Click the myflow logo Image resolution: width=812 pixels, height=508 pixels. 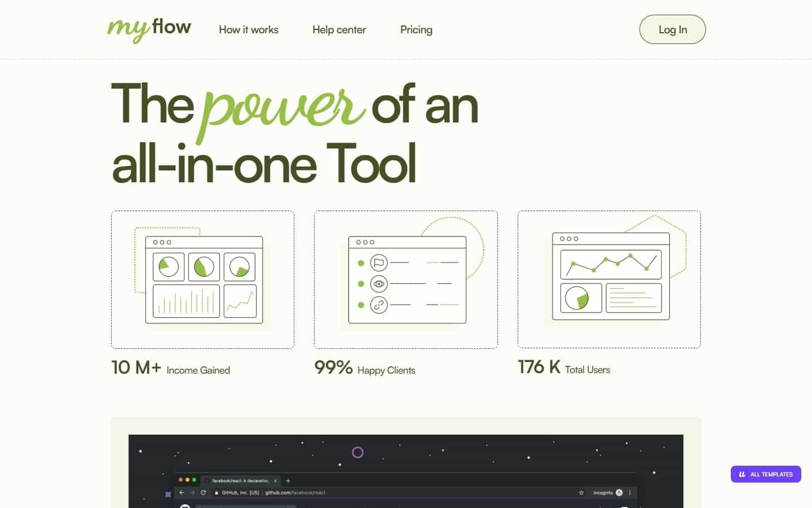pos(149,29)
